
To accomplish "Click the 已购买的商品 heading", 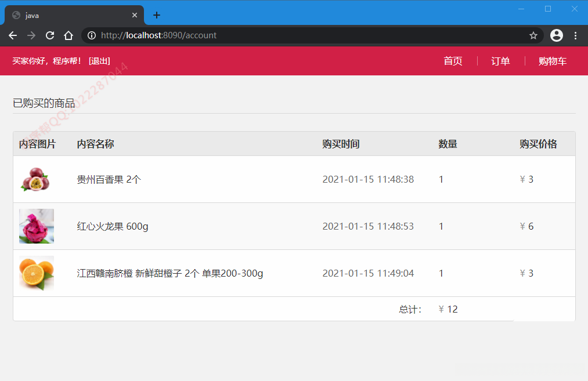I will 44,103.
